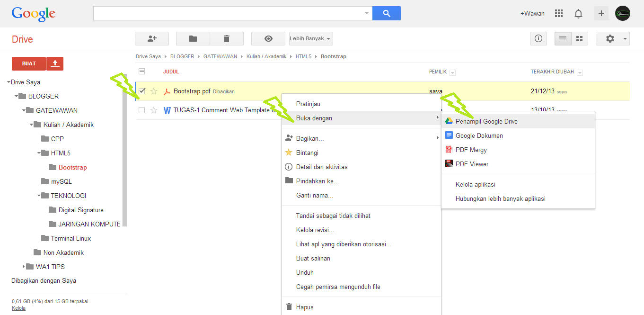Click the Pindahkan ke folder icon
The width and height of the screenshot is (644, 315).
click(x=289, y=180)
